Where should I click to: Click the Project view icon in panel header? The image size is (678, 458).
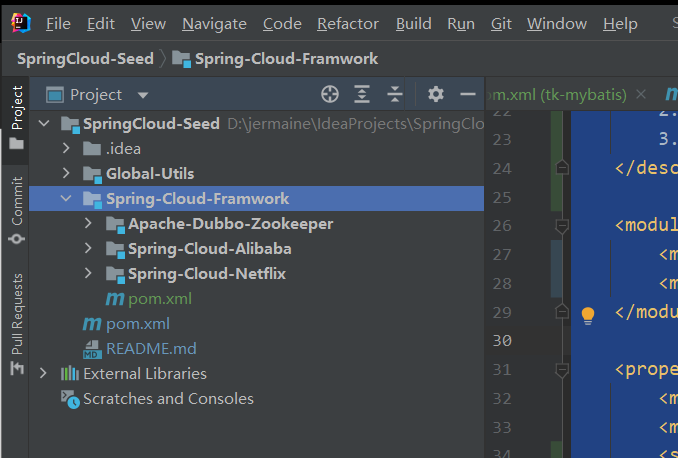[x=55, y=95]
